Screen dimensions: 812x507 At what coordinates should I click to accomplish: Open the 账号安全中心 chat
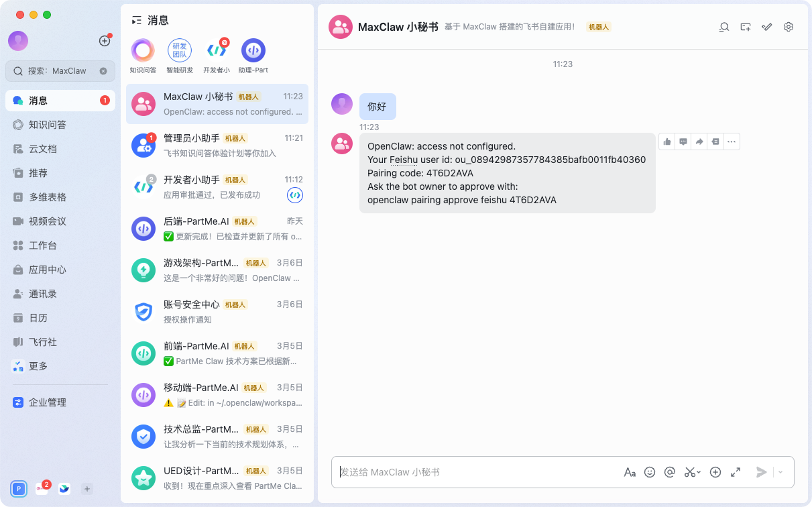click(217, 311)
